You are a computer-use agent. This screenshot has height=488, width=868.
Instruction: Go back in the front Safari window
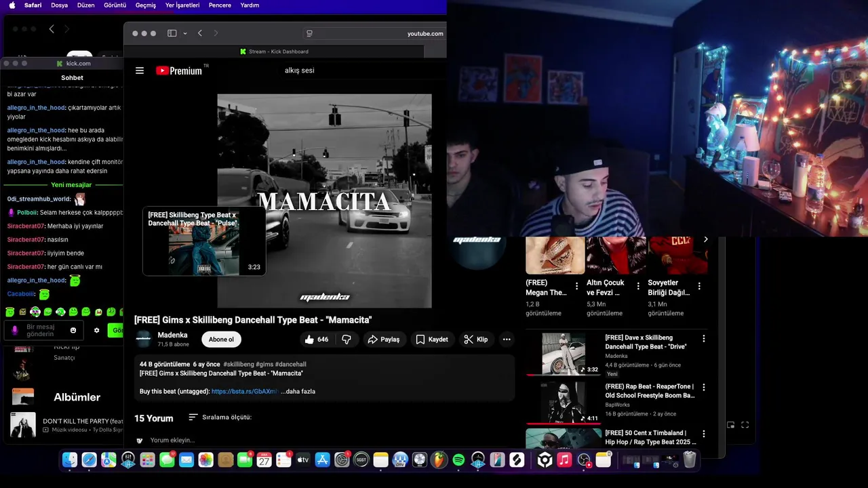click(x=200, y=33)
